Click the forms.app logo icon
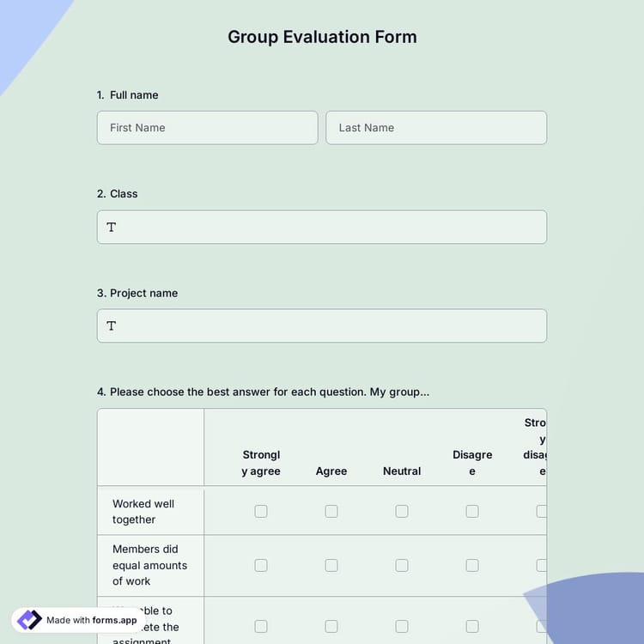644x644 pixels. coord(29,620)
